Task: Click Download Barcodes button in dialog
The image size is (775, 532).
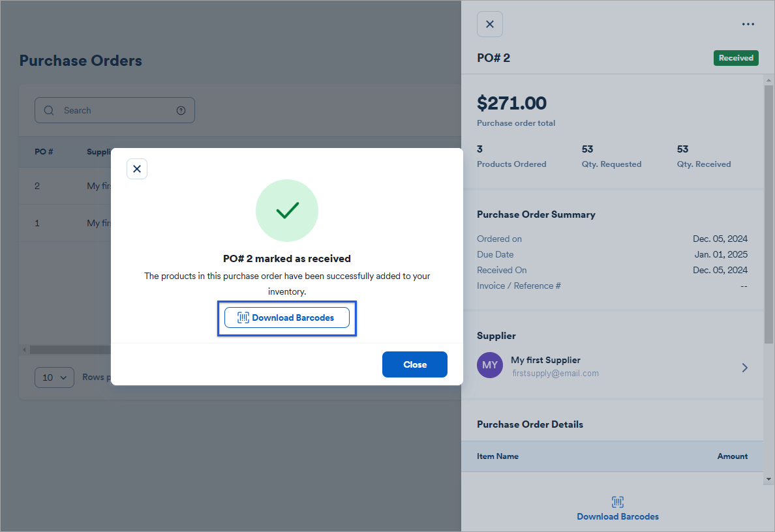Action: coord(287,318)
